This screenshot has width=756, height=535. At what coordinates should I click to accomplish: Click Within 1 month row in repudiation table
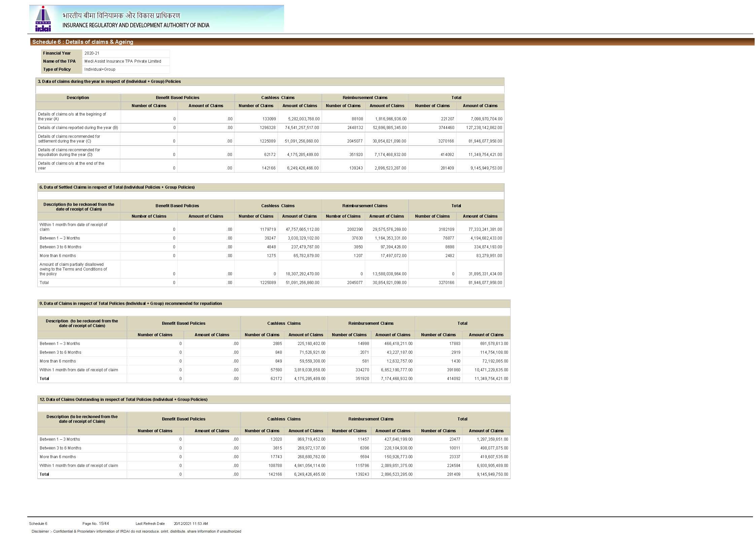[x=79, y=370]
